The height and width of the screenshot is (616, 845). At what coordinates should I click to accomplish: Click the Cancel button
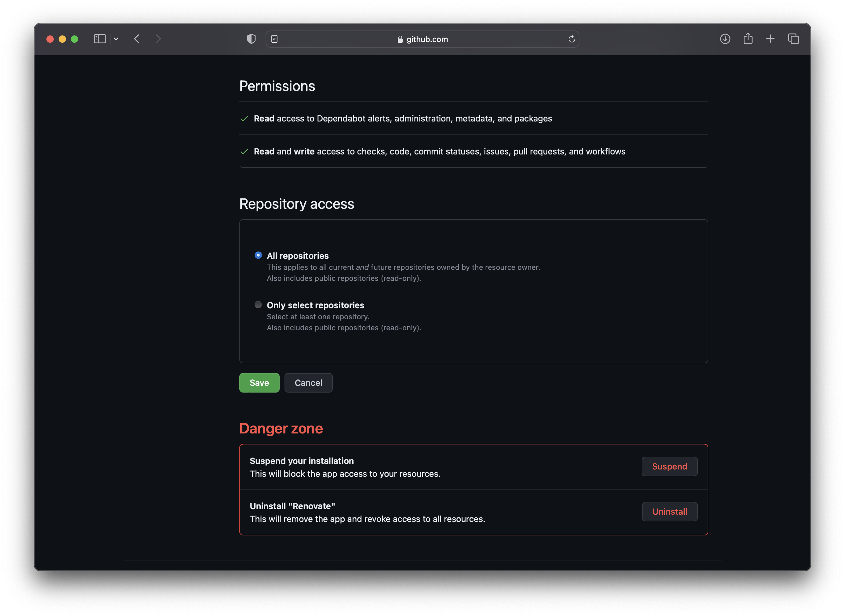308,382
